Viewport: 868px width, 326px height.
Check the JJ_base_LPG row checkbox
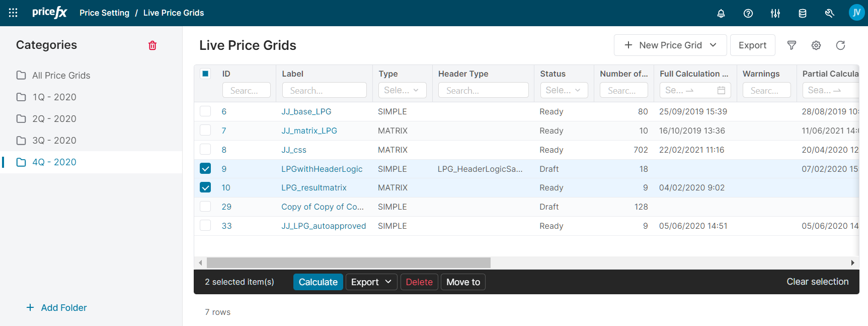[205, 111]
